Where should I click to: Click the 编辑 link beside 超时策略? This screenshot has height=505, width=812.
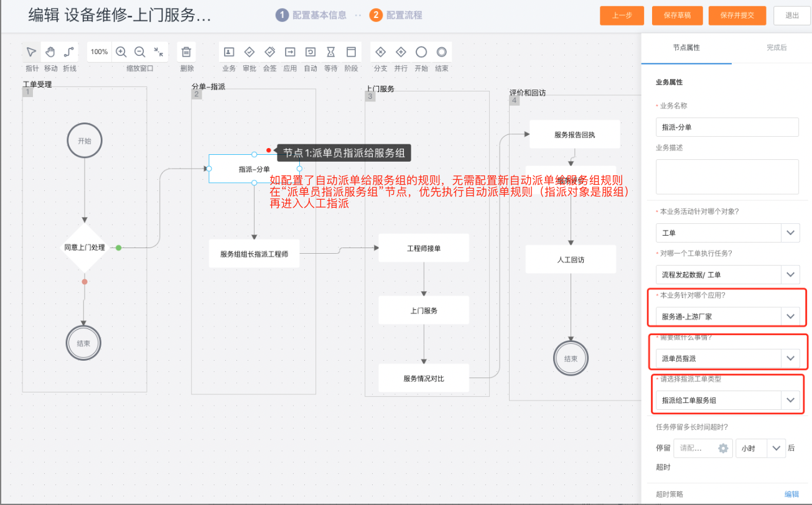point(791,494)
